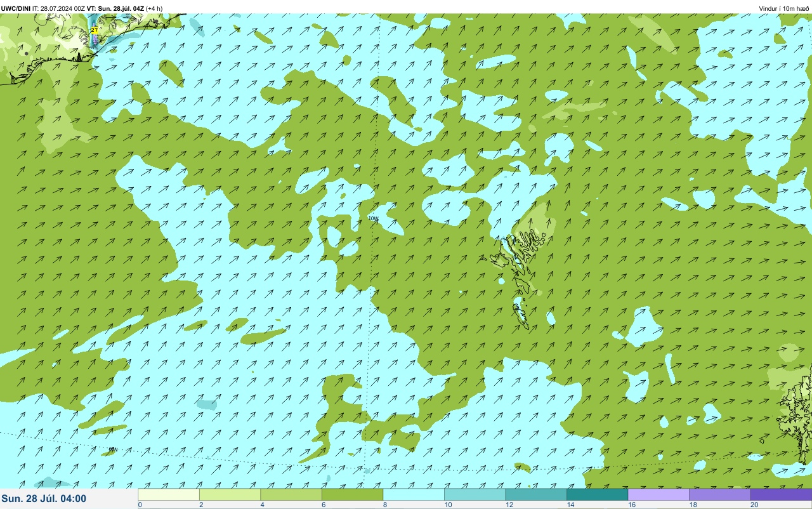
Task: Click the 'UWC/DINI' model name in header
Action: point(16,8)
